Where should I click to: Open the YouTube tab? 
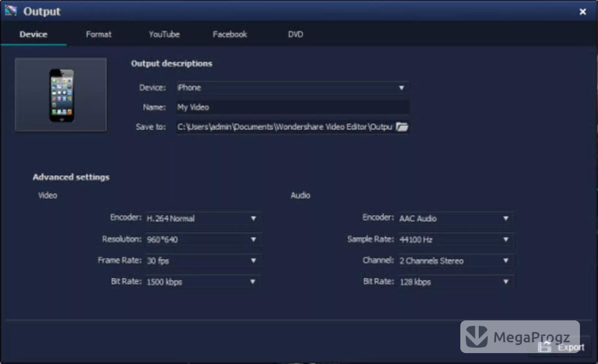pos(164,34)
